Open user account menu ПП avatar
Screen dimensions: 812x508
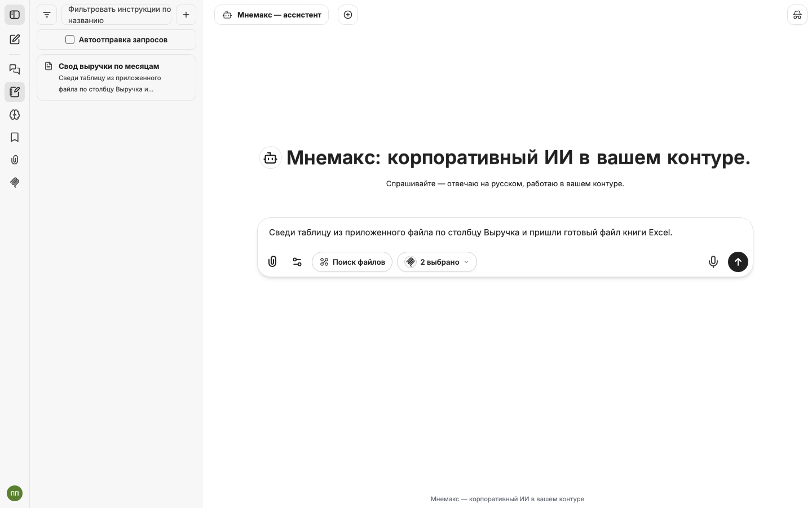pos(15,493)
